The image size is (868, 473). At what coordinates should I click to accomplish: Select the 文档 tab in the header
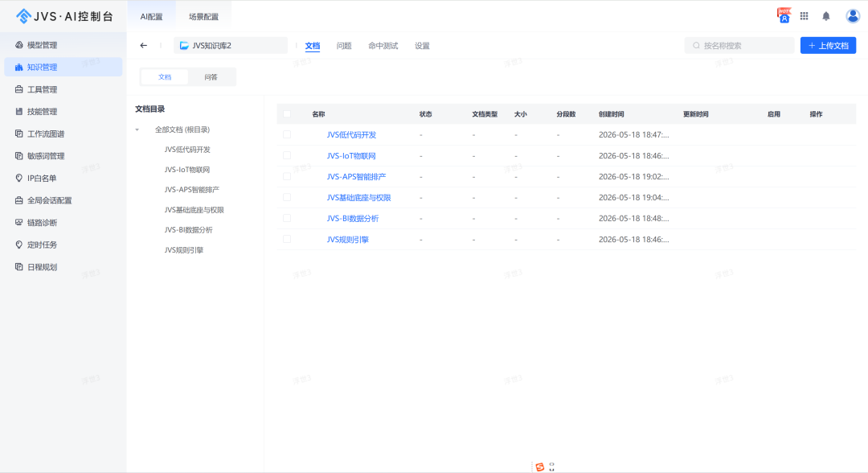point(312,45)
